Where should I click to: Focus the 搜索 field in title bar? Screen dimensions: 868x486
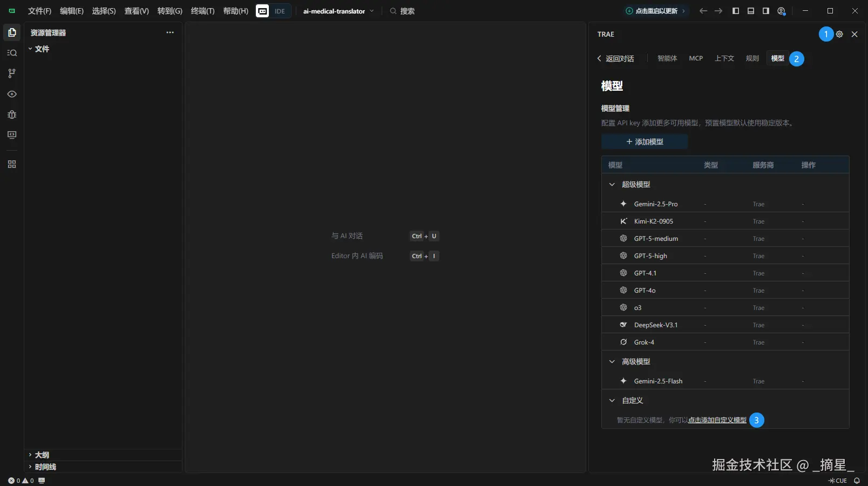pyautogui.click(x=402, y=11)
